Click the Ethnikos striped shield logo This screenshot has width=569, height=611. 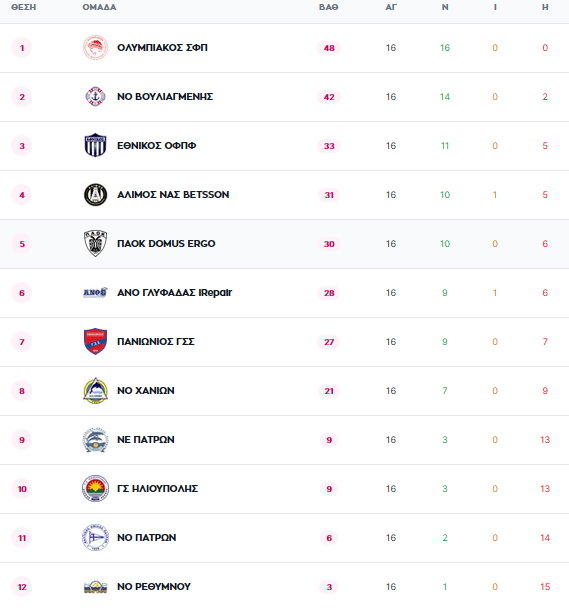(x=95, y=145)
